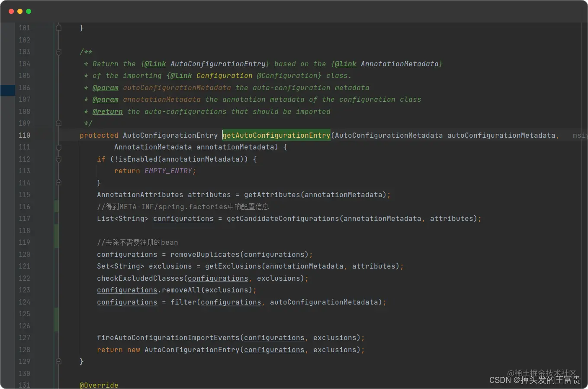This screenshot has height=389, width=588.
Task: Collapse the Javadoc comment at line 103
Action: 59,52
